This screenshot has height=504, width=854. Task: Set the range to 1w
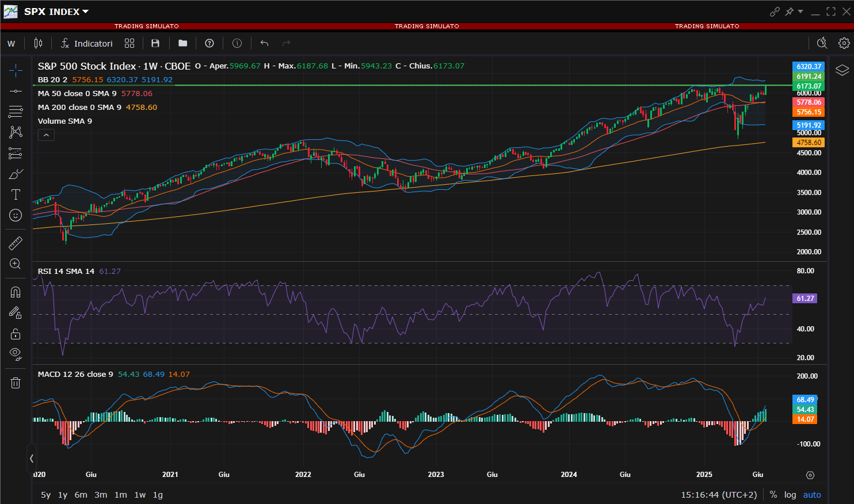[x=140, y=495]
